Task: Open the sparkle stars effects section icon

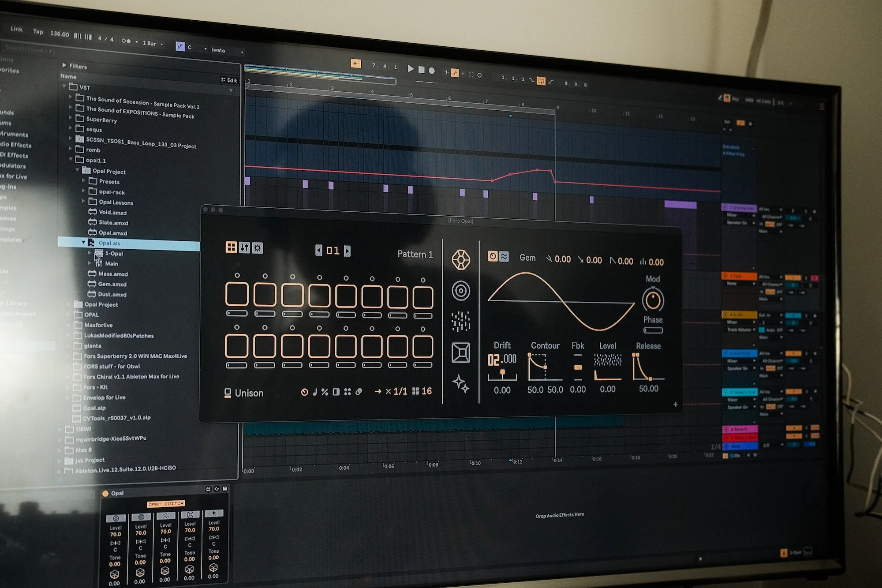Action: coord(461,384)
